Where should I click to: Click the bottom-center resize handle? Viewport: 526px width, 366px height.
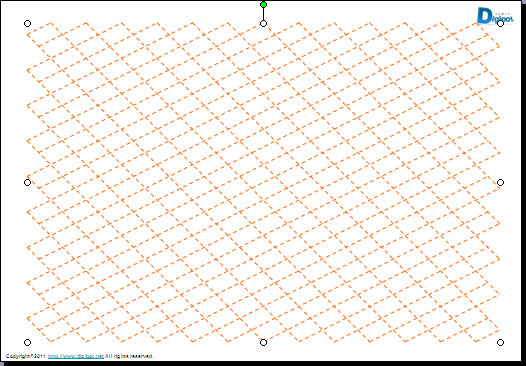(263, 342)
